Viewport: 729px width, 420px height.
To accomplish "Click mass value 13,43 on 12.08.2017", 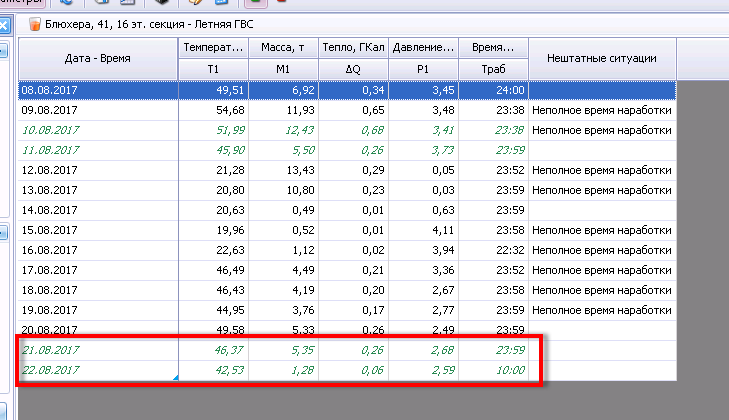I will [x=300, y=170].
